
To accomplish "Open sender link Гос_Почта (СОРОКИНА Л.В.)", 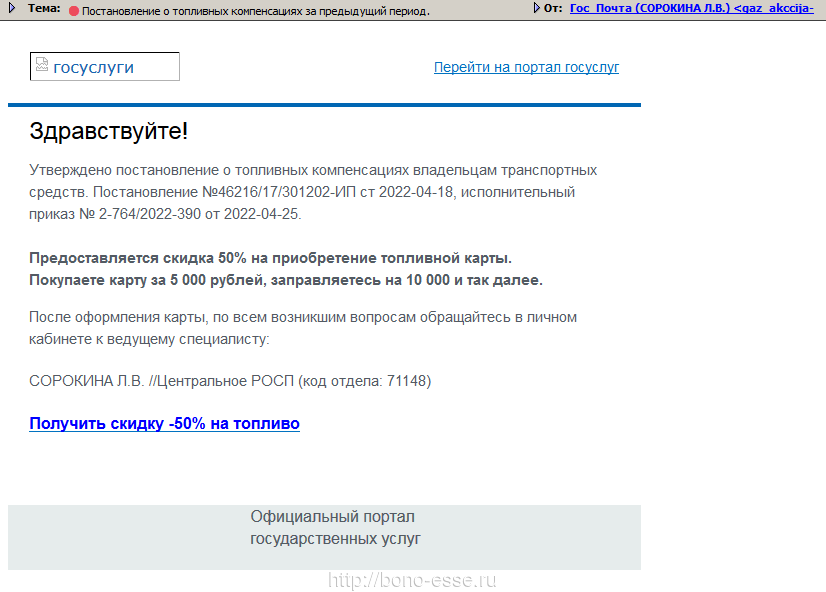I will tap(692, 8).
